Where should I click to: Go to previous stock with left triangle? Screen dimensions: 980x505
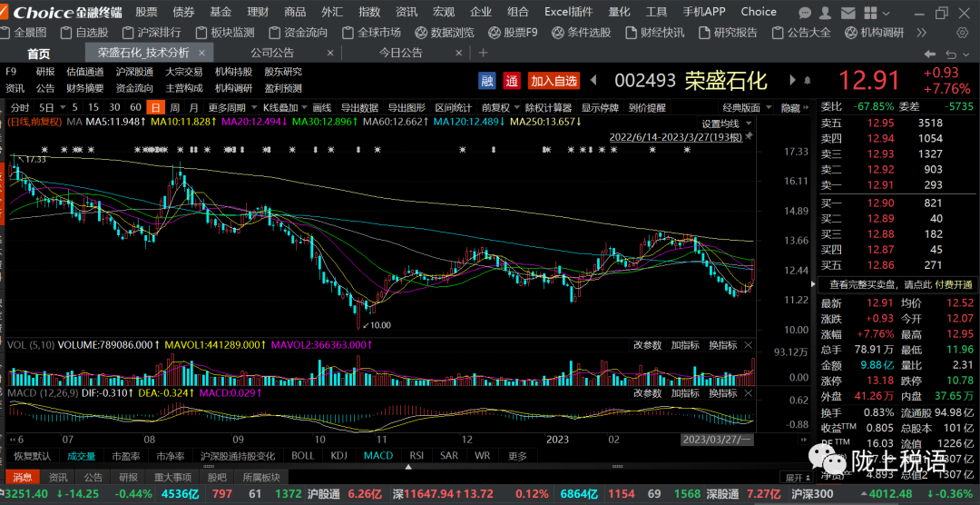593,80
